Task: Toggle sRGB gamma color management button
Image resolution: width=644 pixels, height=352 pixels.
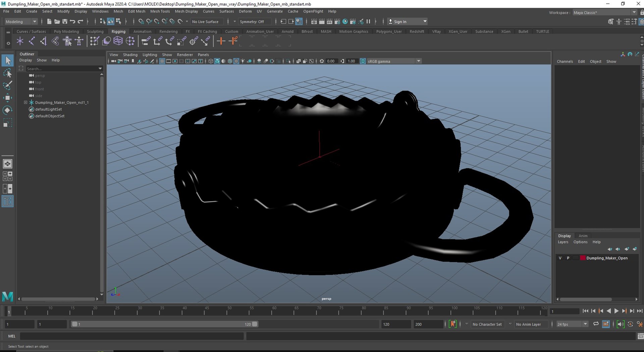Action: pyautogui.click(x=363, y=61)
